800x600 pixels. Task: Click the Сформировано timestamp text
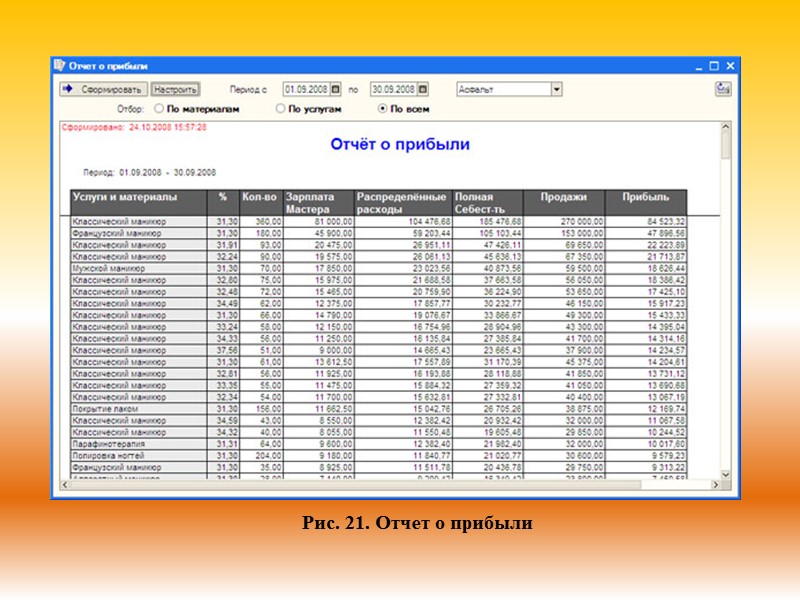click(134, 127)
